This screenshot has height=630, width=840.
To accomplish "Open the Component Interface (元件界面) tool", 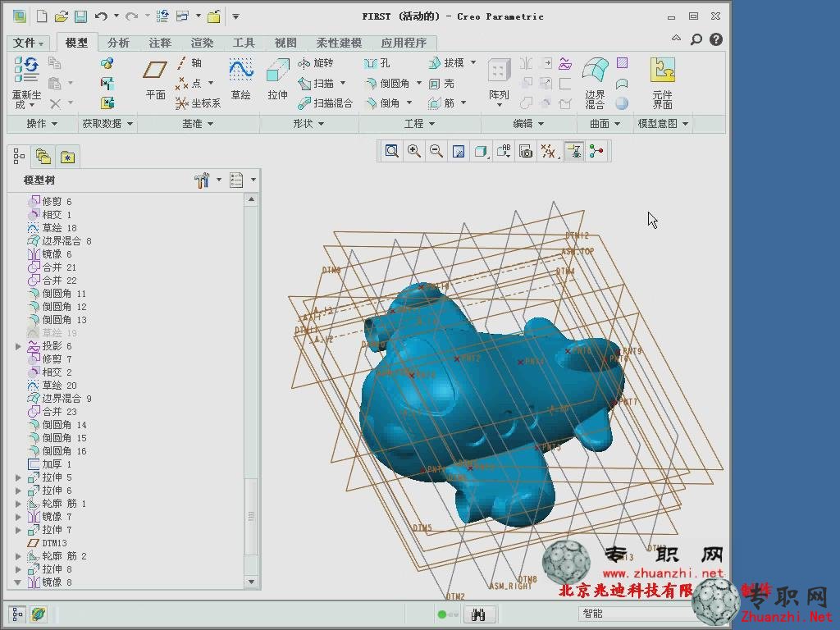I will pyautogui.click(x=663, y=83).
